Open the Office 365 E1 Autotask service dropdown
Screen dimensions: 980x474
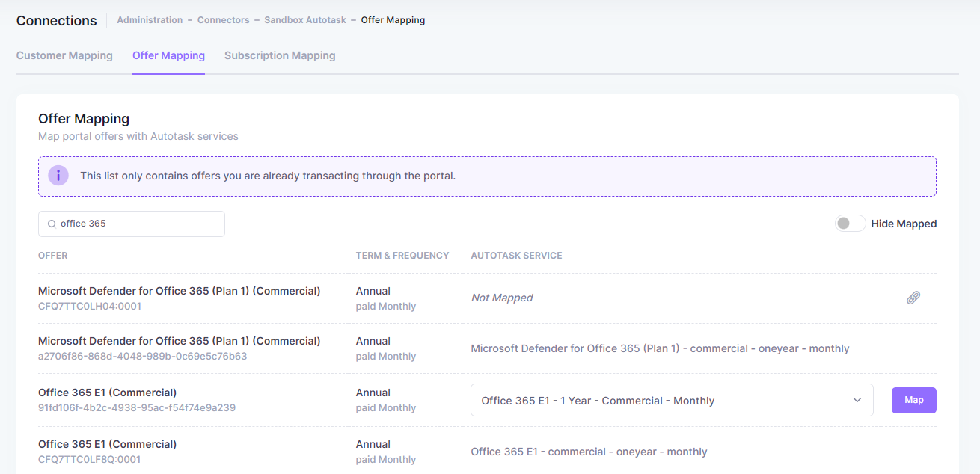pyautogui.click(x=672, y=400)
